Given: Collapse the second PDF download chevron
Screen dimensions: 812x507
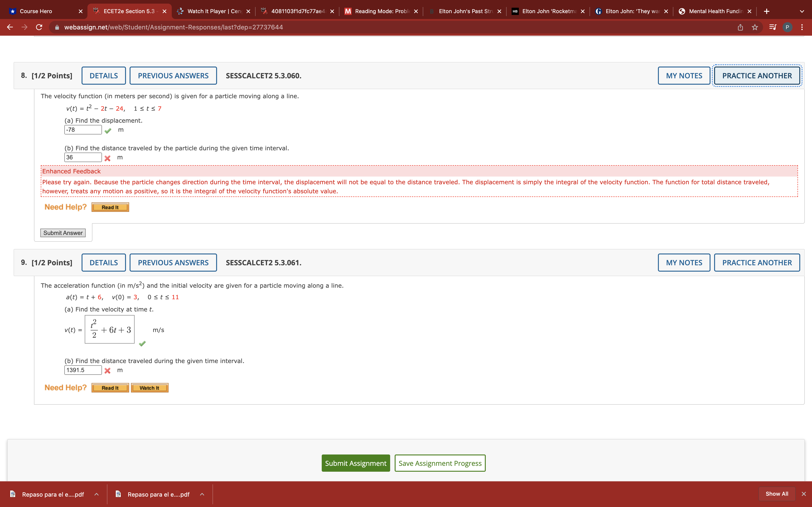Looking at the screenshot, I should [x=202, y=494].
